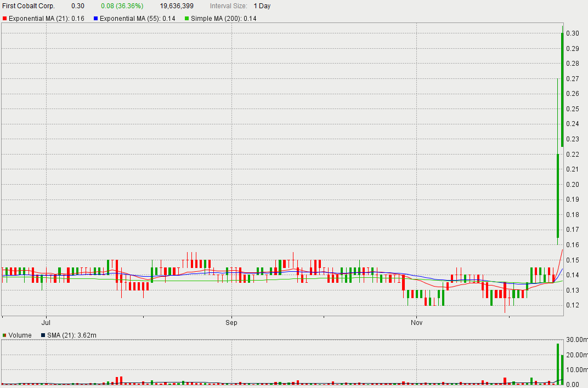The image size is (588, 388).
Task: Click the Volume legend color swatch
Action: click(x=4, y=335)
